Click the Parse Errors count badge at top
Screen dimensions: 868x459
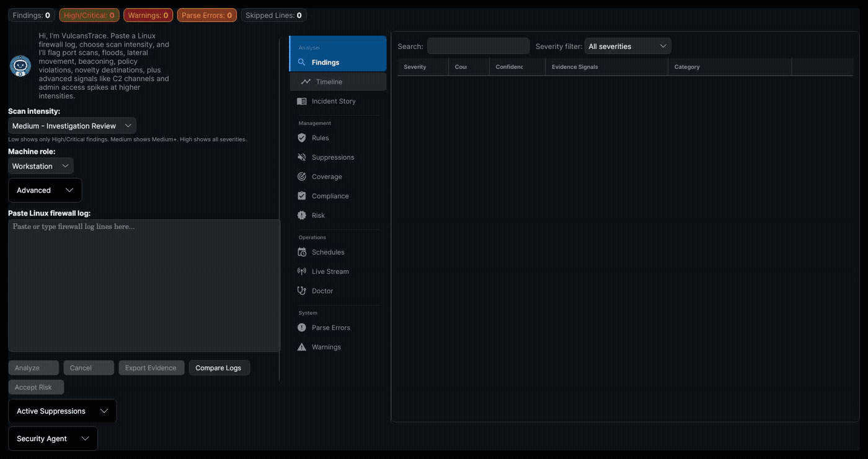pos(207,15)
